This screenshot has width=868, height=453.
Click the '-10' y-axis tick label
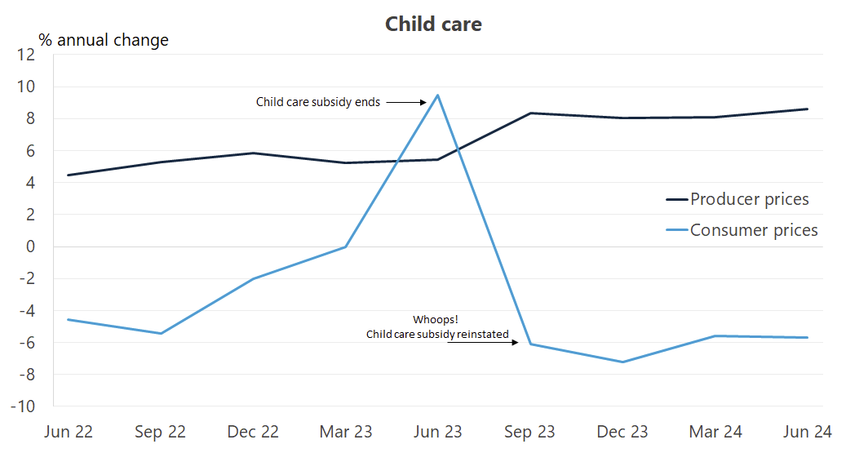click(x=23, y=406)
